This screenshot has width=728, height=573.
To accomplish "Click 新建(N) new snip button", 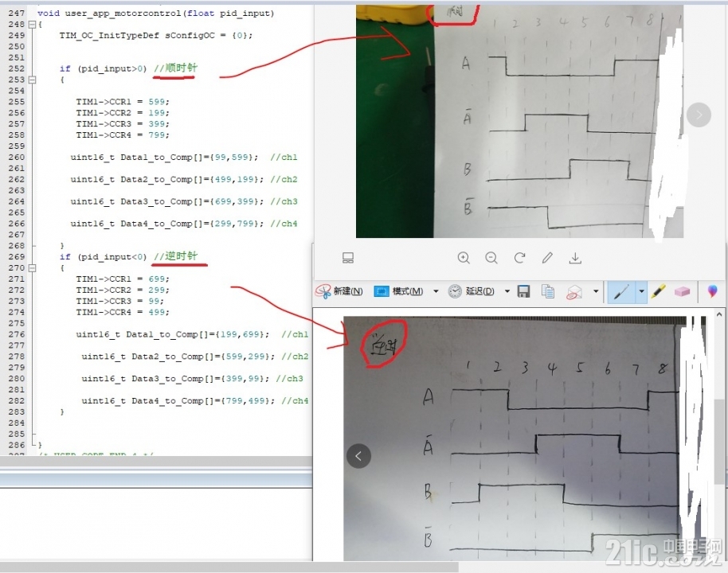I will click(x=339, y=291).
